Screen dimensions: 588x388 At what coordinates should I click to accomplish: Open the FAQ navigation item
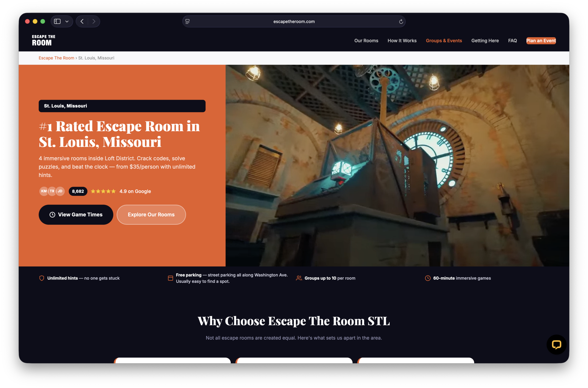click(512, 41)
